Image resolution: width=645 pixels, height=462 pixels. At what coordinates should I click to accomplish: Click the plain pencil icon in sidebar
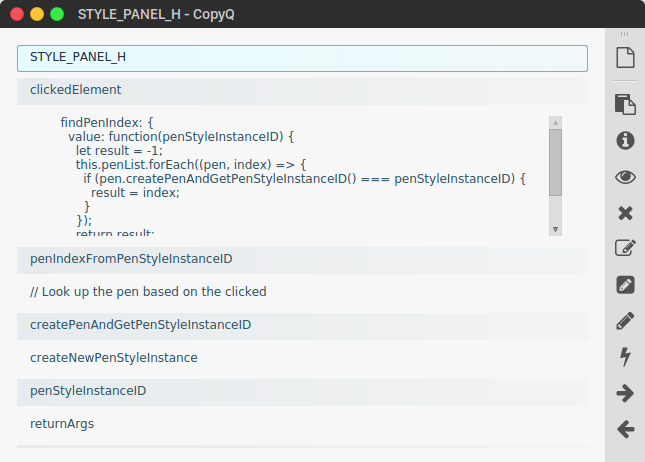pos(625,321)
